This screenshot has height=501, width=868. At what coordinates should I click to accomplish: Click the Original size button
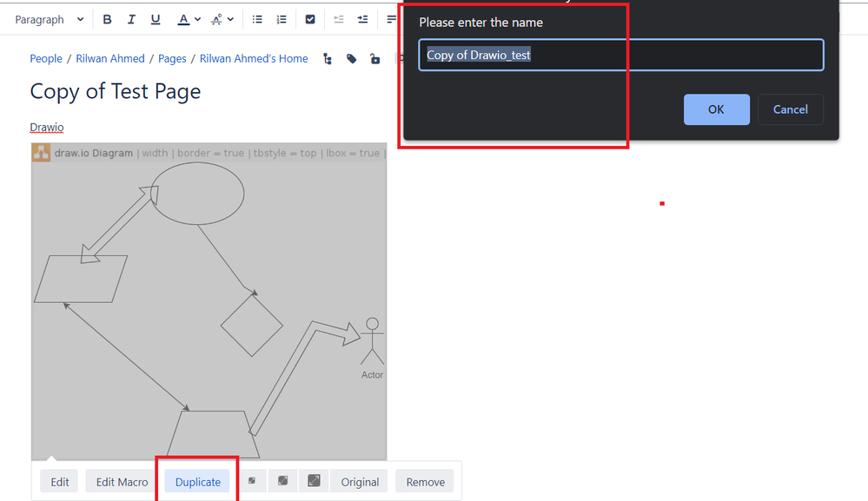(360, 482)
